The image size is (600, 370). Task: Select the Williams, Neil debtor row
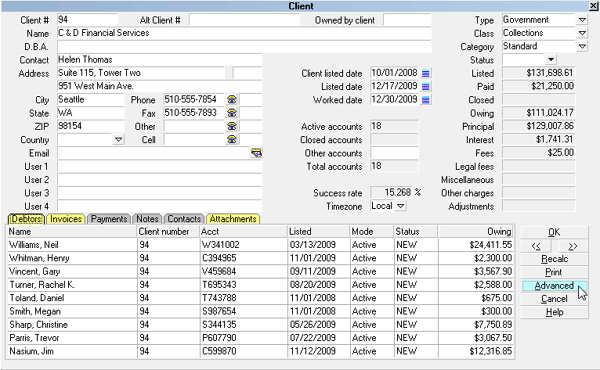click(260, 245)
